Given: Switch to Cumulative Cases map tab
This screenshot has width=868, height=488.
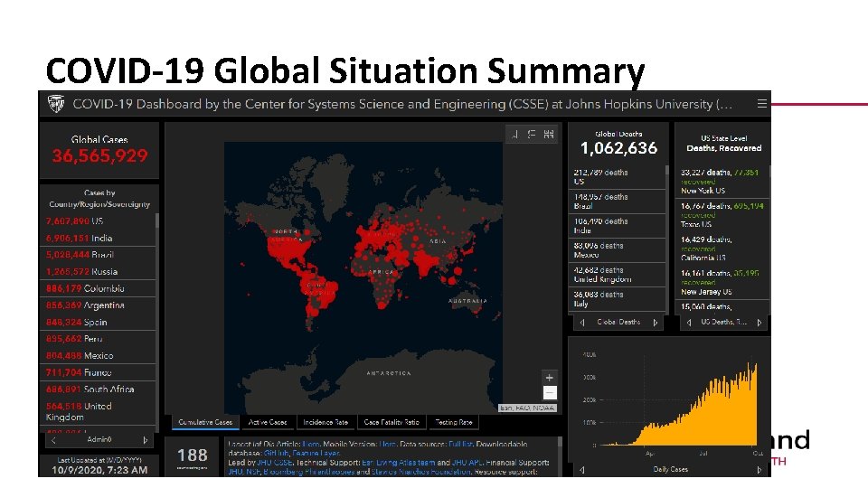Looking at the screenshot, I should click(x=205, y=422).
